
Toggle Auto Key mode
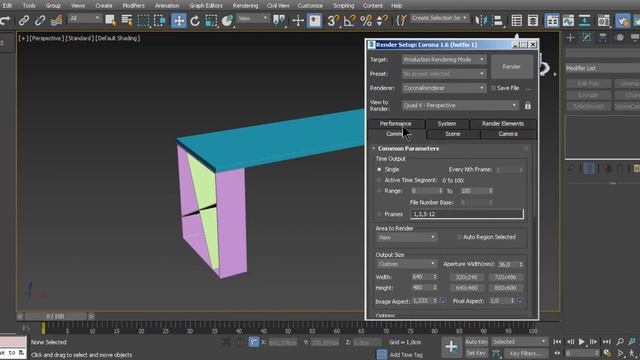point(476,342)
